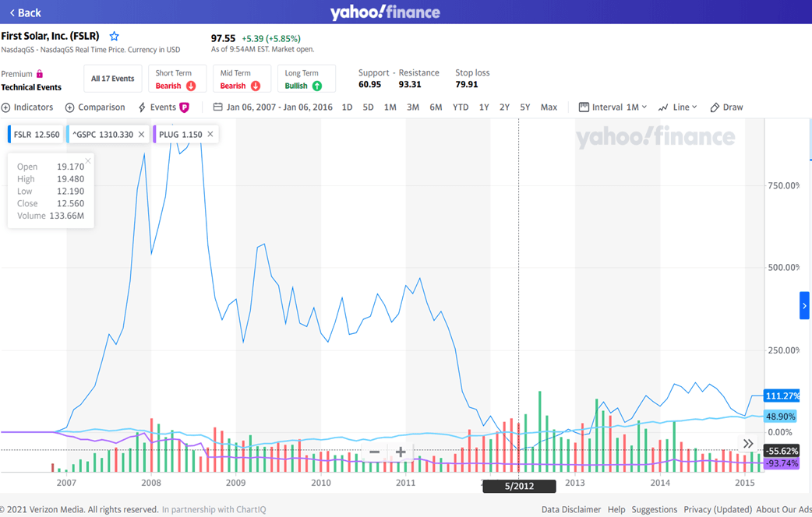Open Long Term Bullish event card
The image size is (812, 517).
pyautogui.click(x=306, y=79)
